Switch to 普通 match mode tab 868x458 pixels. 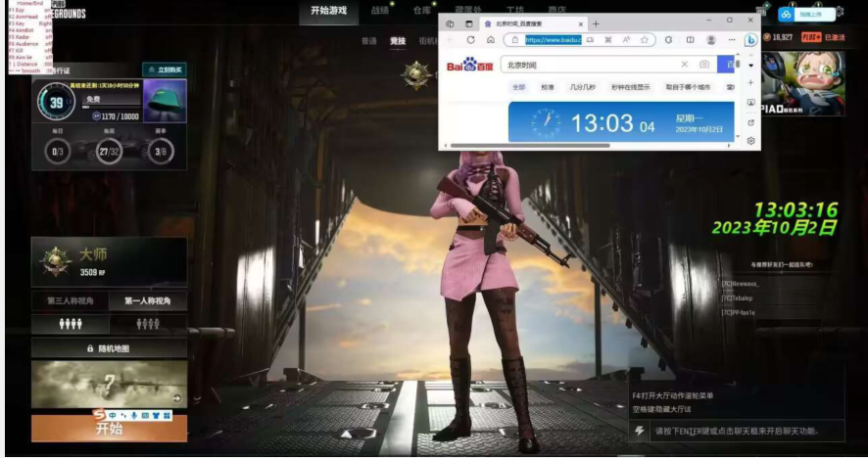tap(368, 41)
